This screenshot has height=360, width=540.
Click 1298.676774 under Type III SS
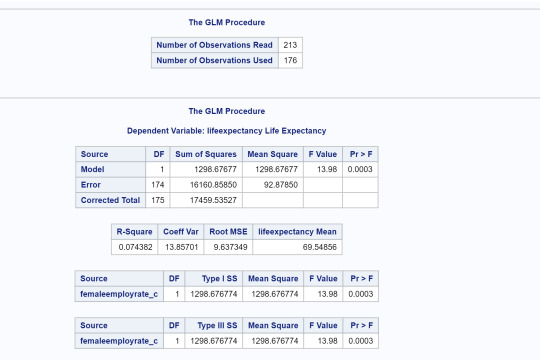[214, 341]
